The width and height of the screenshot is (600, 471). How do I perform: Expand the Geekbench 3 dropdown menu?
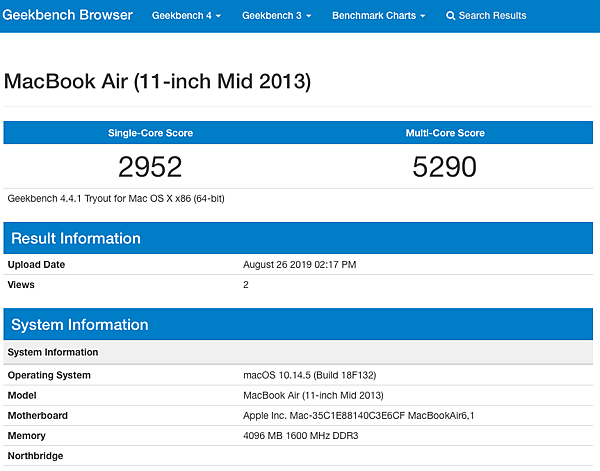click(276, 16)
